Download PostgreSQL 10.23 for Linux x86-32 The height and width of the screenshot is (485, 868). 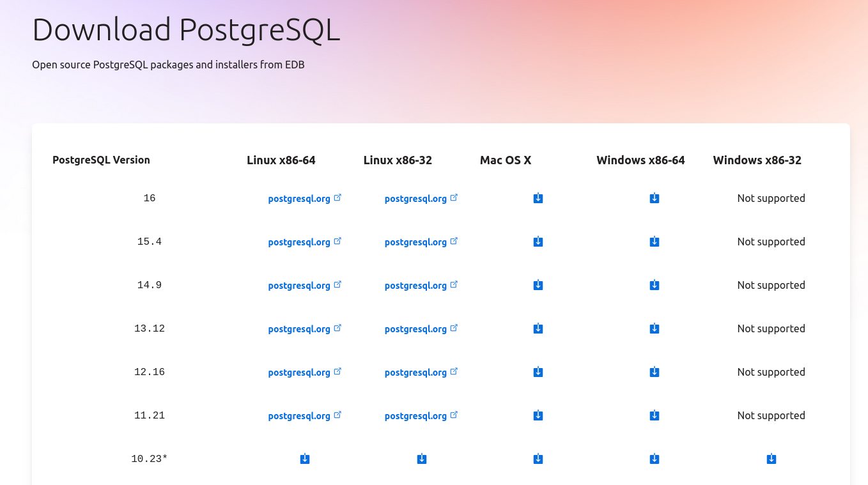pos(422,459)
